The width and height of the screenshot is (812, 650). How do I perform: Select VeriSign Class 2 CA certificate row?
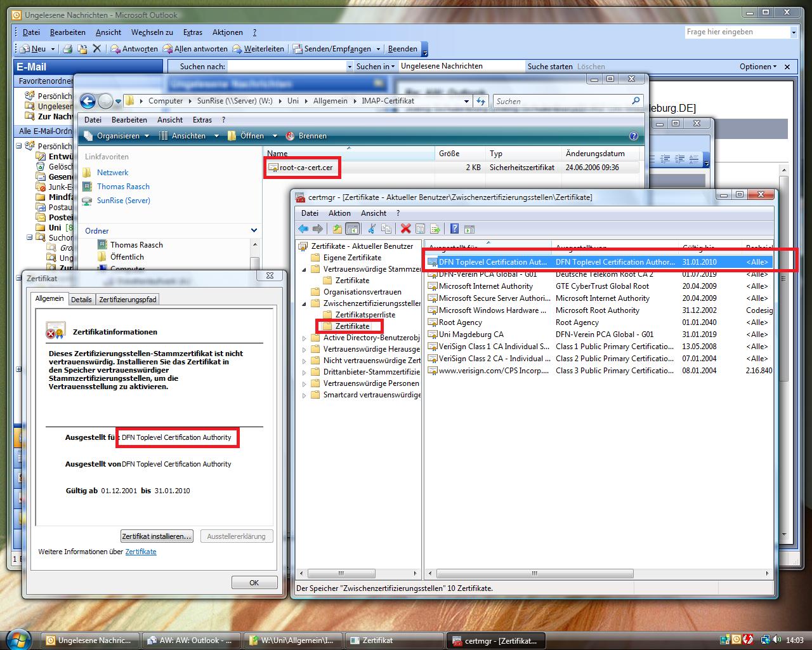(599, 359)
